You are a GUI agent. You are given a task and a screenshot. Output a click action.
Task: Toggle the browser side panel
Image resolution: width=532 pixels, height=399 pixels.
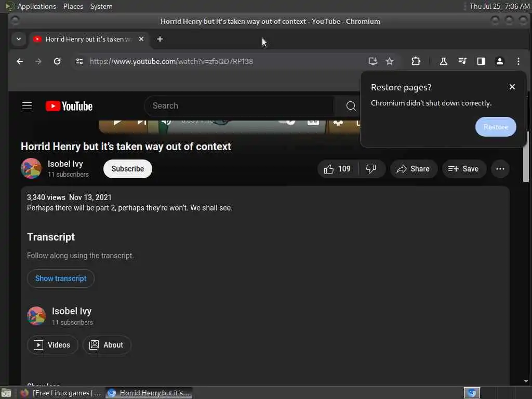[x=481, y=61]
